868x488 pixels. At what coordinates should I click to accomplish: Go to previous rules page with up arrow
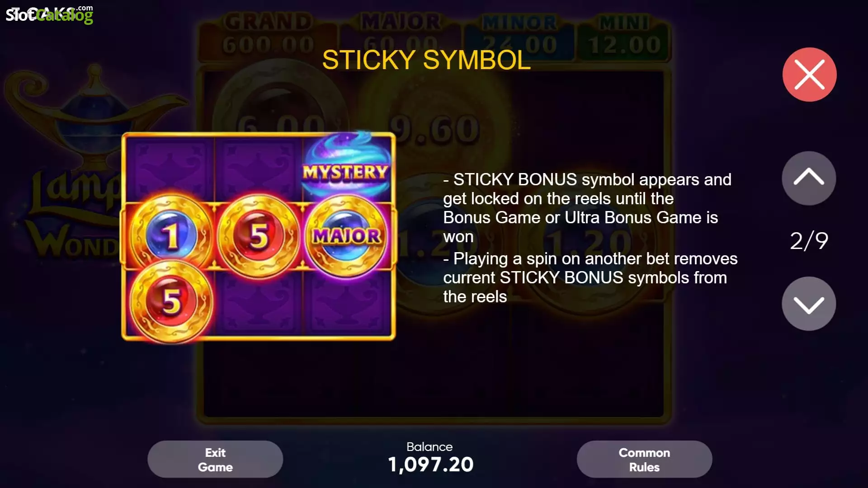pos(809,178)
